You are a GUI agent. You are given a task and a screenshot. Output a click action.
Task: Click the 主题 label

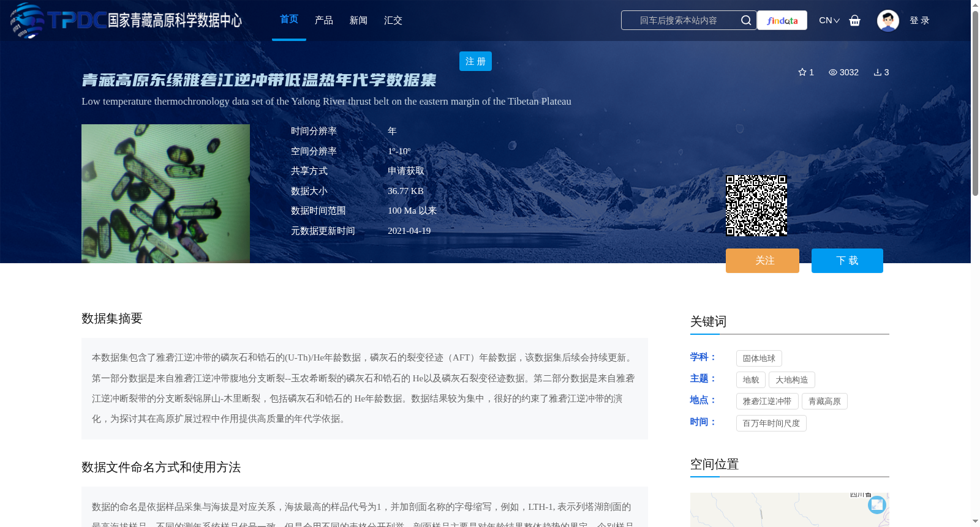tap(703, 378)
